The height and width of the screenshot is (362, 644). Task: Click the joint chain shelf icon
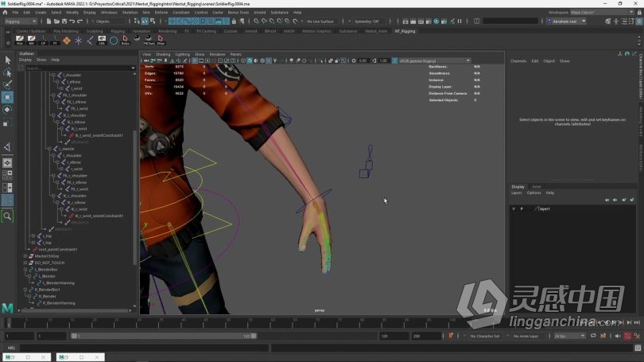pos(90,41)
